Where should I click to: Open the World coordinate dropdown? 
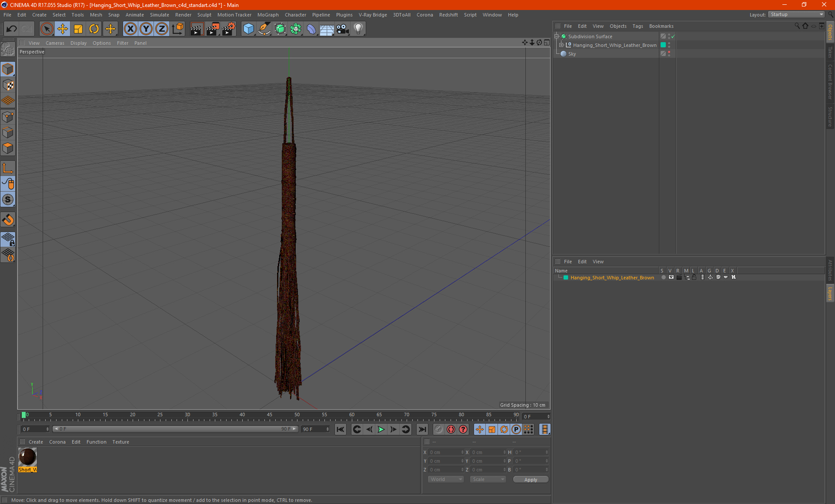tap(446, 479)
